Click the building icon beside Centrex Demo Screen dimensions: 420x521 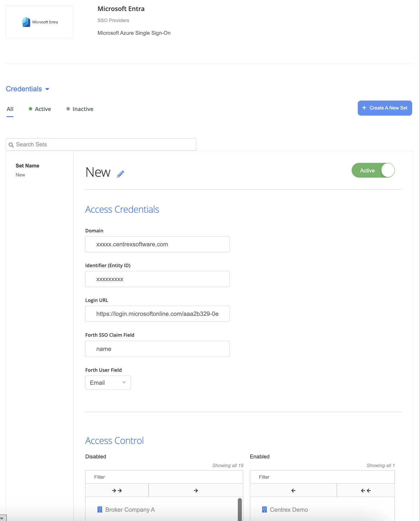click(264, 509)
